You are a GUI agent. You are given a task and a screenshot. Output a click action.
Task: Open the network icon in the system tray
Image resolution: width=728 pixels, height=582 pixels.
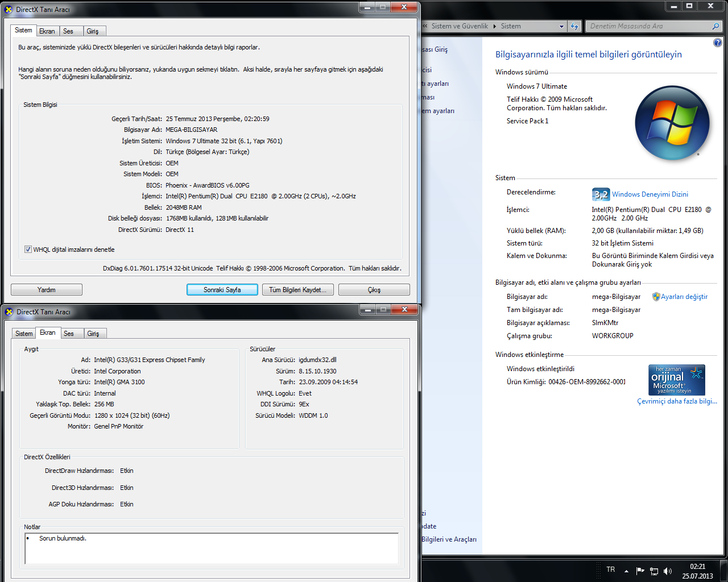click(x=654, y=571)
